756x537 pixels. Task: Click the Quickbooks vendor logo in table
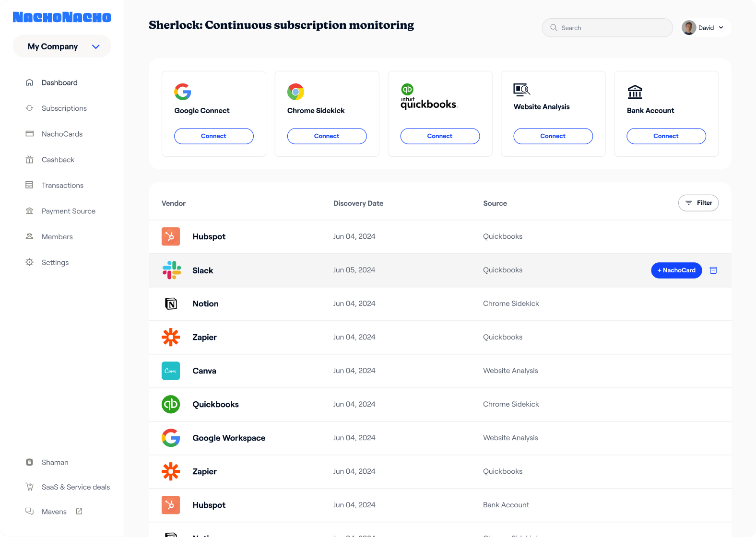[171, 404]
